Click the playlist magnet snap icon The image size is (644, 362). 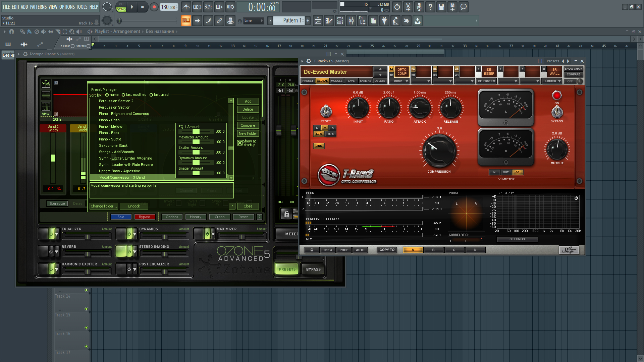(x=12, y=32)
